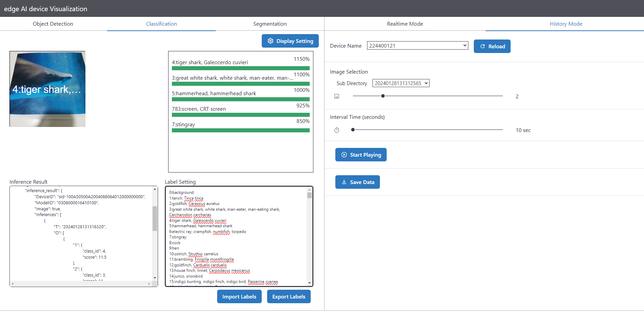Click the '"ModelID"' line in Inference Result
The image size is (644, 313).
[67, 203]
